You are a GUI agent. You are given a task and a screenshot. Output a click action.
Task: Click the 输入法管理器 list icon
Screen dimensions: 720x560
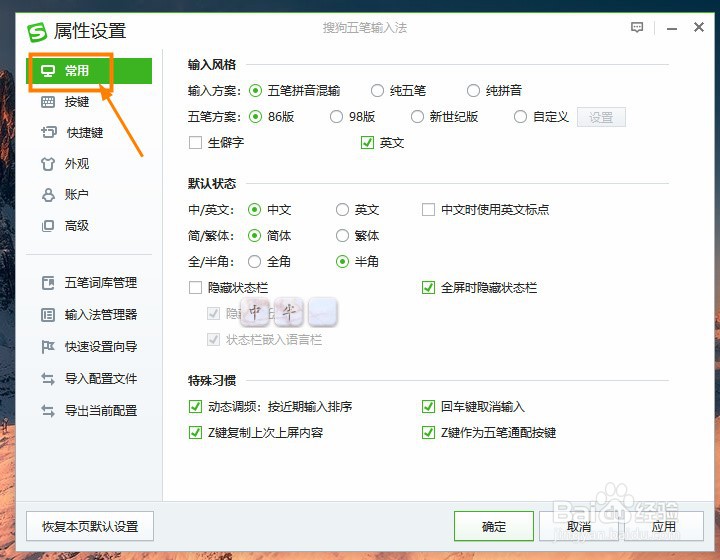(x=48, y=315)
